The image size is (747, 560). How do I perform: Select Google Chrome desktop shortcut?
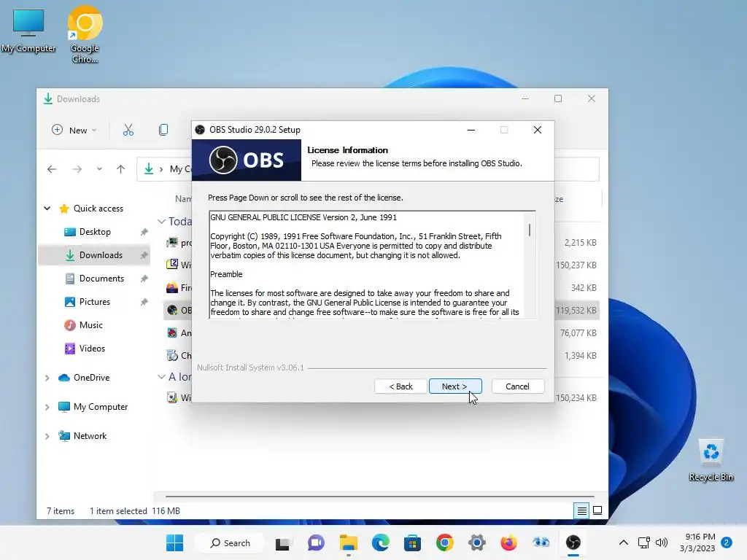[85, 35]
